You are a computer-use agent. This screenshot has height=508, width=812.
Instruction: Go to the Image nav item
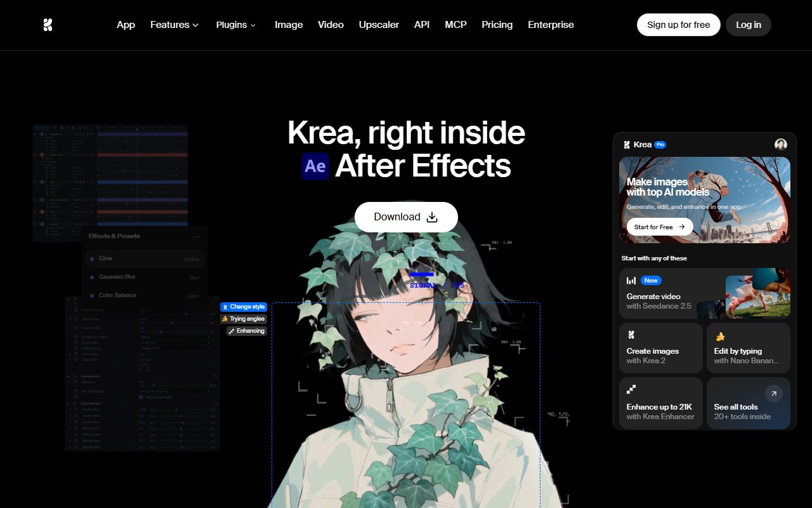289,25
